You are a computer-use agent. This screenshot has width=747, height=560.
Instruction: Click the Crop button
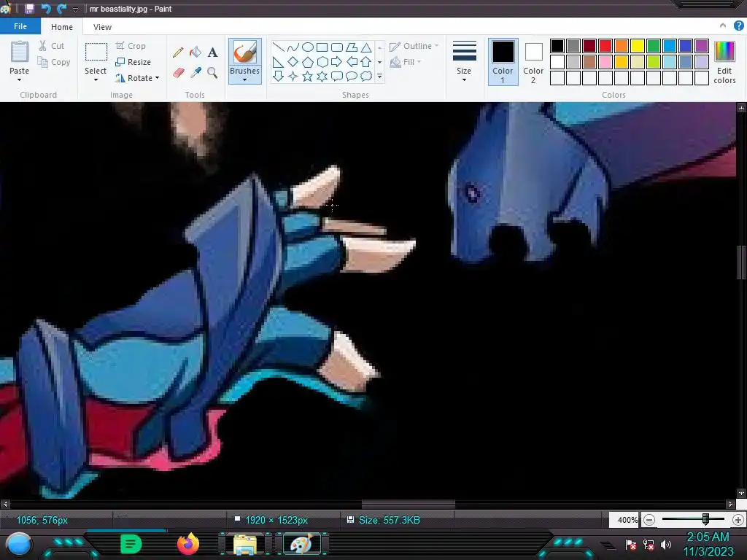(131, 46)
